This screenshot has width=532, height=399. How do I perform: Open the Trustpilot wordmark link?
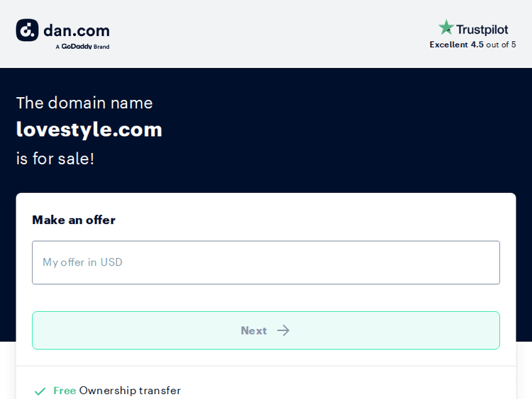(x=482, y=30)
